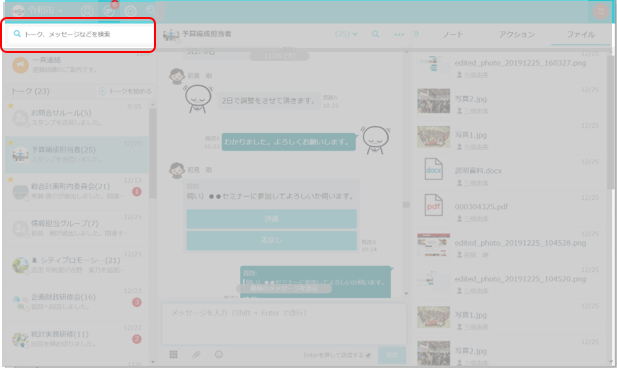Open the 統計実務研修(11) talk
The height and width of the screenshot is (368, 617).
click(77, 339)
